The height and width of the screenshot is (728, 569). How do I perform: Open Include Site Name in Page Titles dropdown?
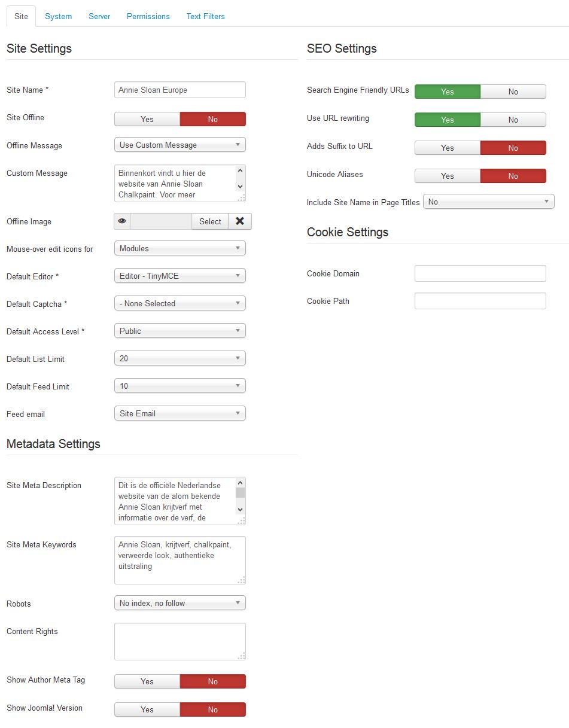(x=489, y=202)
